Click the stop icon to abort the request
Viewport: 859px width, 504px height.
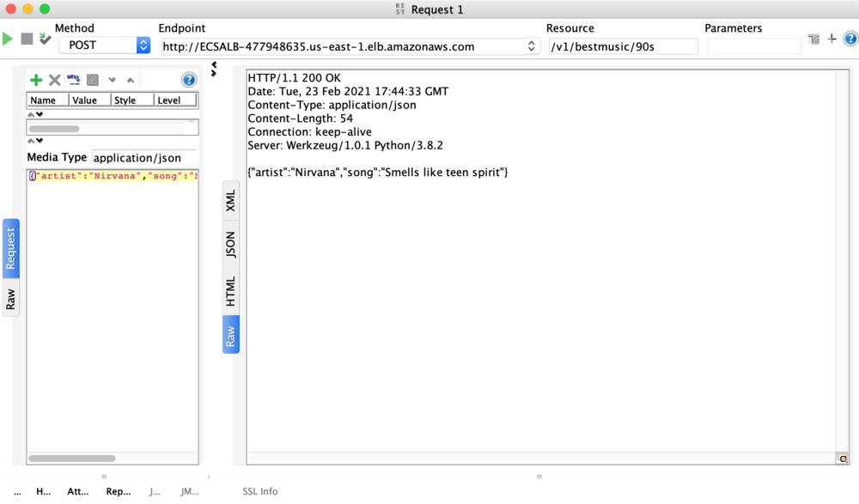click(x=27, y=39)
